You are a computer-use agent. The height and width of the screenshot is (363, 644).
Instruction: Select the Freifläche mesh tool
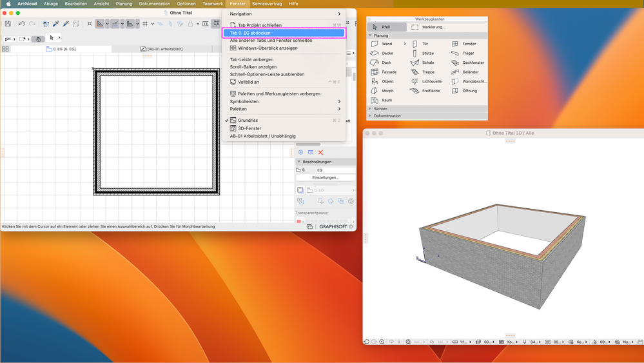[425, 91]
